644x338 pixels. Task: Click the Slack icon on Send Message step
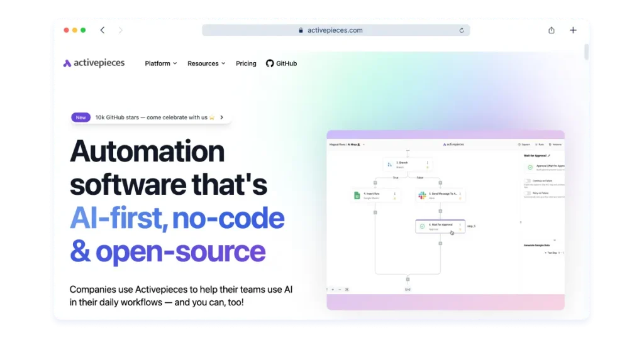click(x=422, y=195)
